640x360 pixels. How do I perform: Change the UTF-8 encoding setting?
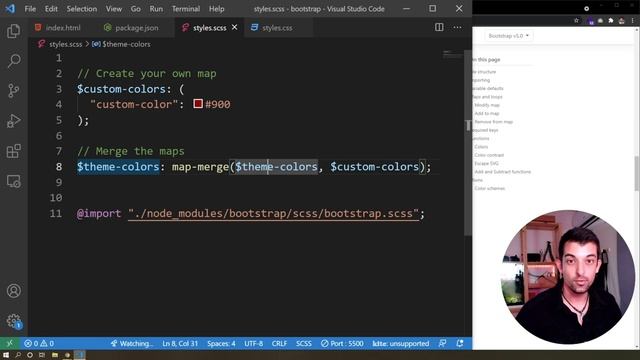(x=253, y=344)
